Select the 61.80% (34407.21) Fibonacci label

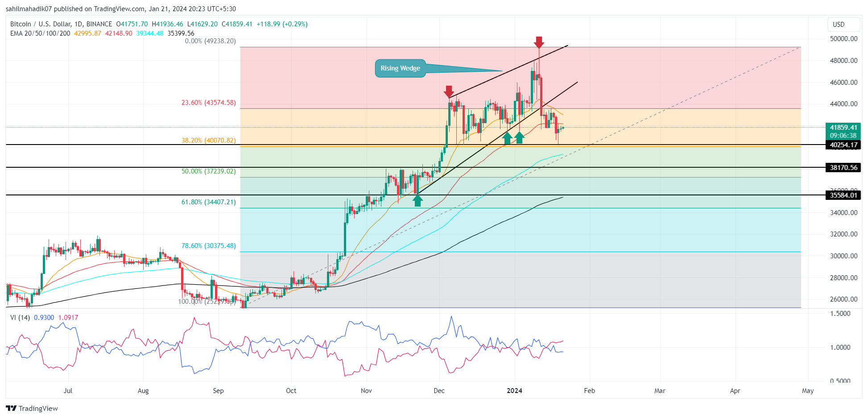click(208, 202)
